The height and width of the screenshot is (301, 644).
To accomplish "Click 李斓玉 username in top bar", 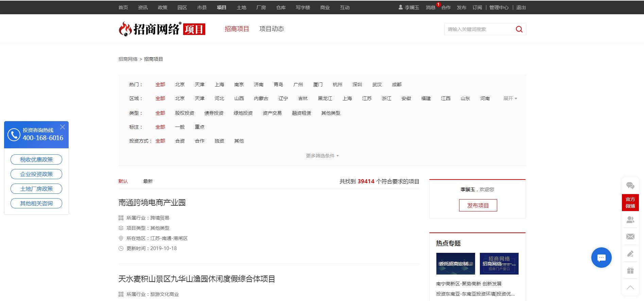I will (412, 7).
